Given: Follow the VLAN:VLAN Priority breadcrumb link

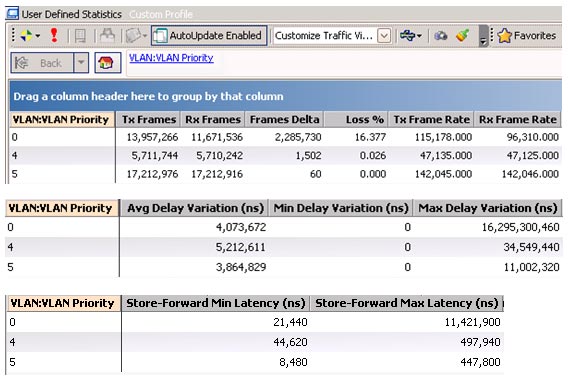Looking at the screenshot, I should [171, 58].
